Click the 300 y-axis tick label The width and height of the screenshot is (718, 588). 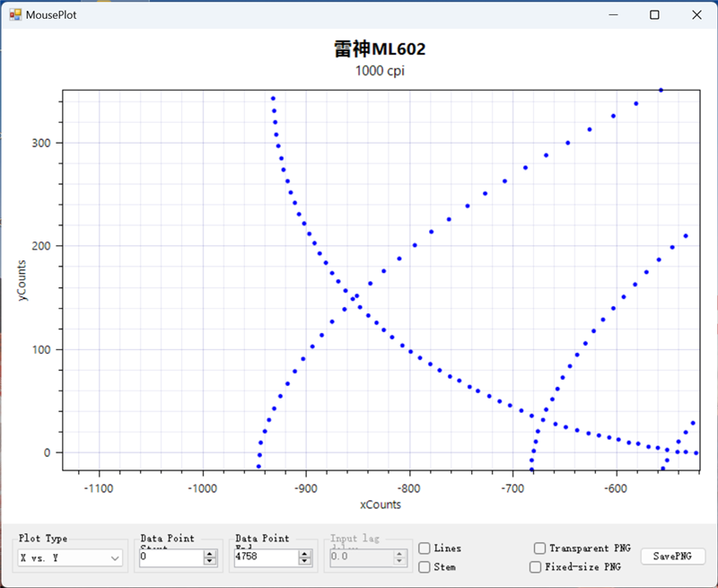click(40, 143)
